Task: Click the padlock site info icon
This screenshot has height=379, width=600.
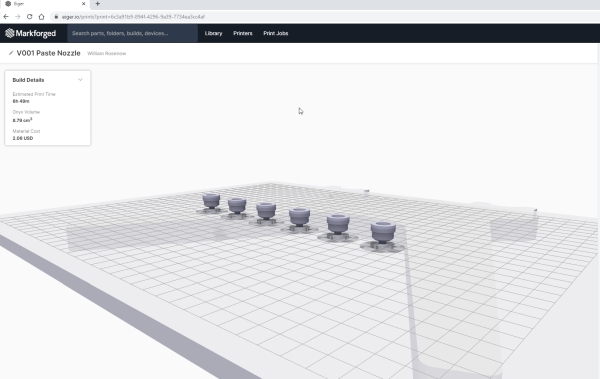Action: click(56, 16)
